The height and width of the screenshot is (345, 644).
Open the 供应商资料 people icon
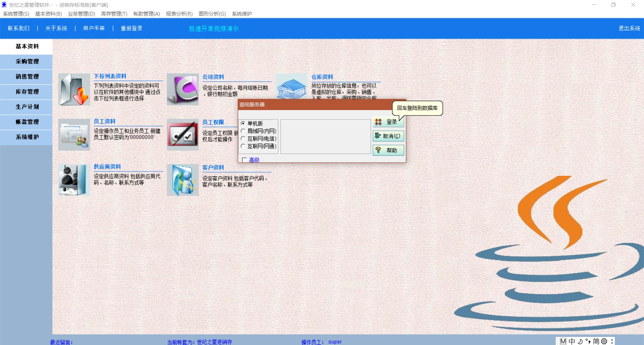[x=74, y=180]
